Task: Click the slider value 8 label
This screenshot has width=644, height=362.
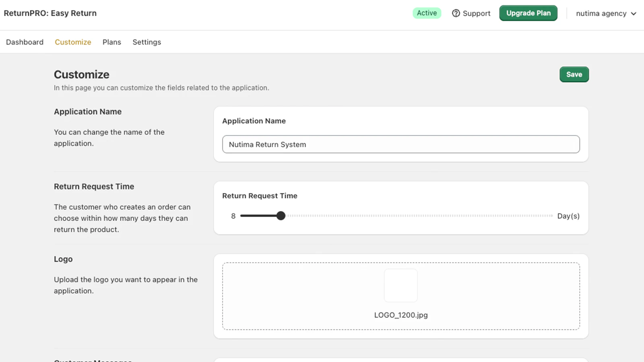Action: point(233,216)
